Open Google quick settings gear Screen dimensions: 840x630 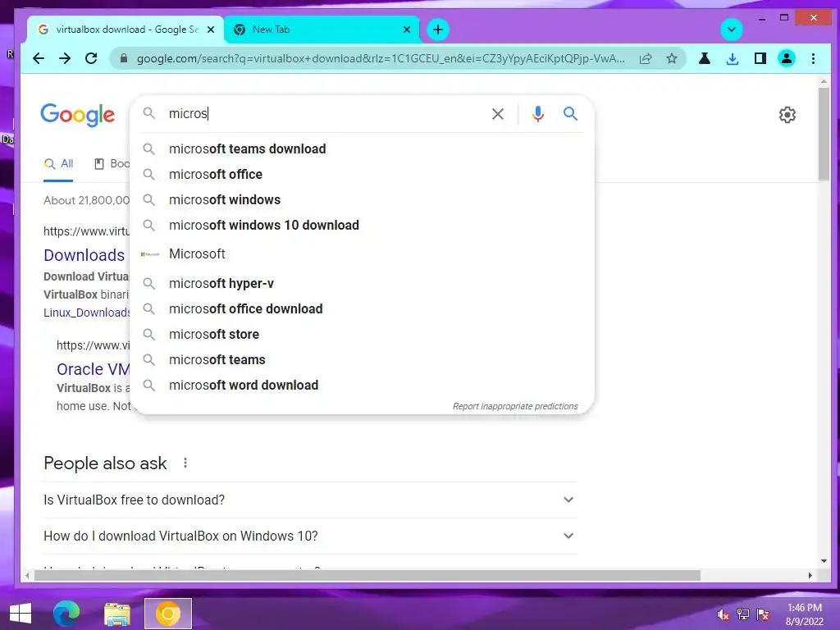tap(787, 115)
